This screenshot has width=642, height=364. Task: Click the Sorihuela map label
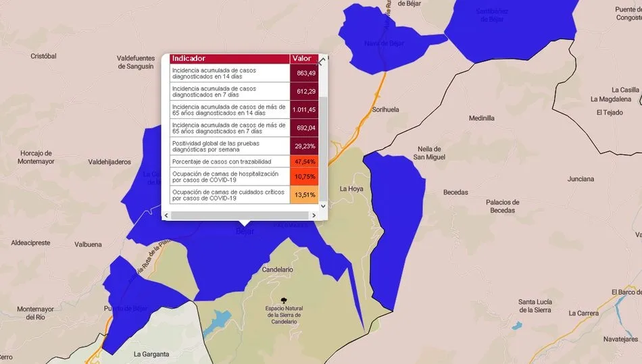(x=385, y=109)
